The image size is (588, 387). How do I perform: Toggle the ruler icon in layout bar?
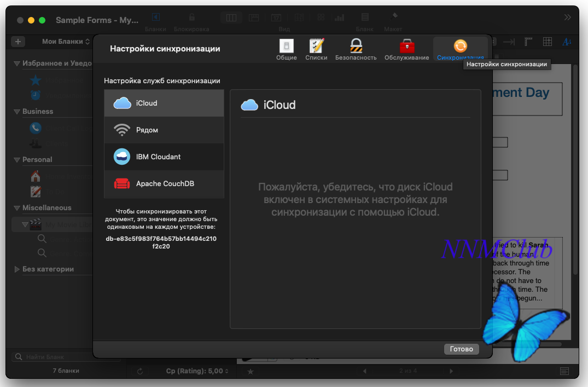(528, 42)
